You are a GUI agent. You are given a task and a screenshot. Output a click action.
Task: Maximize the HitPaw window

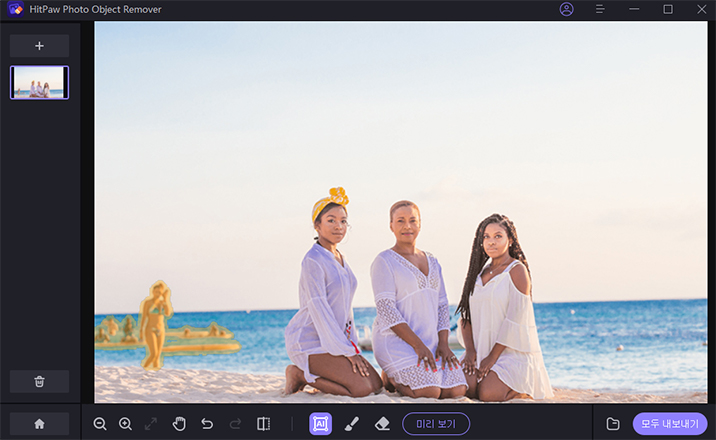click(x=668, y=9)
